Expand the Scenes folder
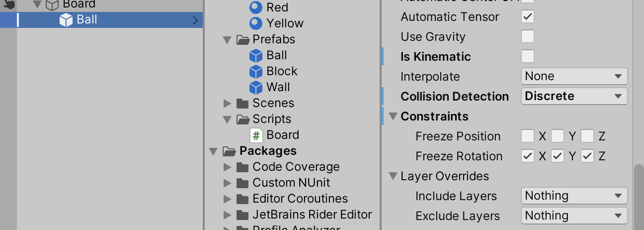 [x=228, y=104]
